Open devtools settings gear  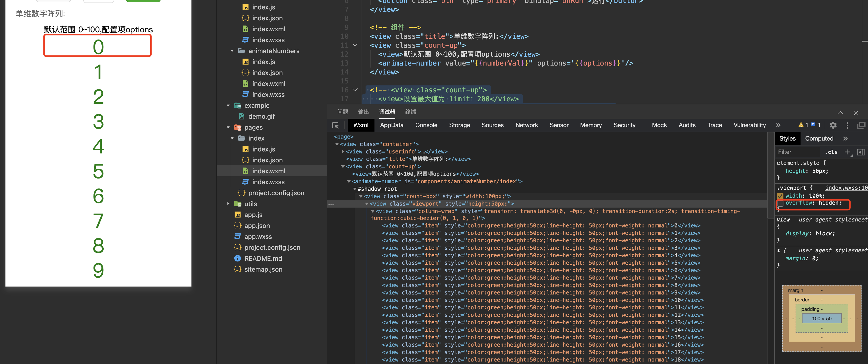[833, 125]
